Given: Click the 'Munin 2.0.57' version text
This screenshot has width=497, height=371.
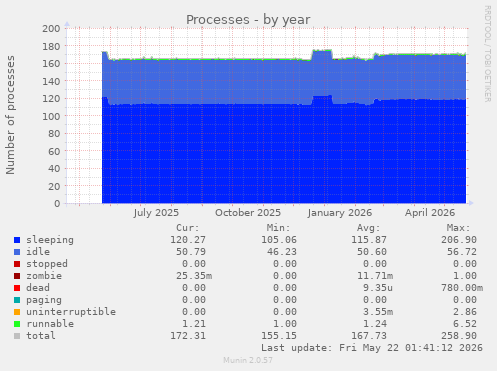Looking at the screenshot, I should (x=248, y=360).
